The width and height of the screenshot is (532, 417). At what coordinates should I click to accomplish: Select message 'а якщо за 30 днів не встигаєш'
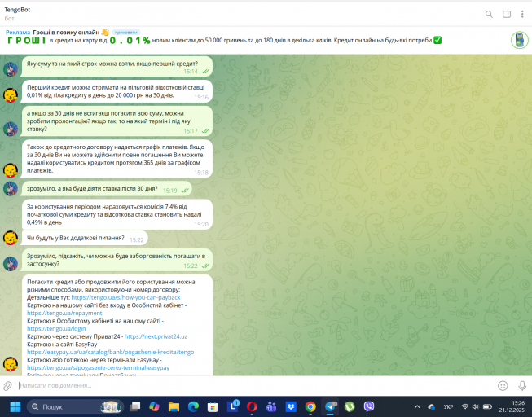click(x=117, y=121)
